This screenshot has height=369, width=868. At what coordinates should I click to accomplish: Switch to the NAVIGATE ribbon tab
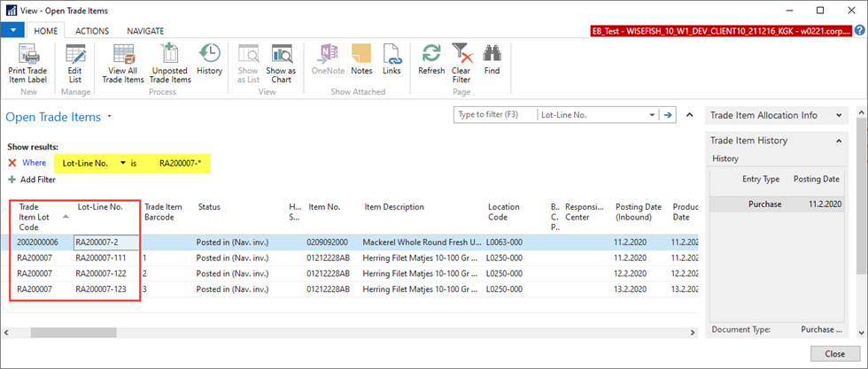[145, 30]
